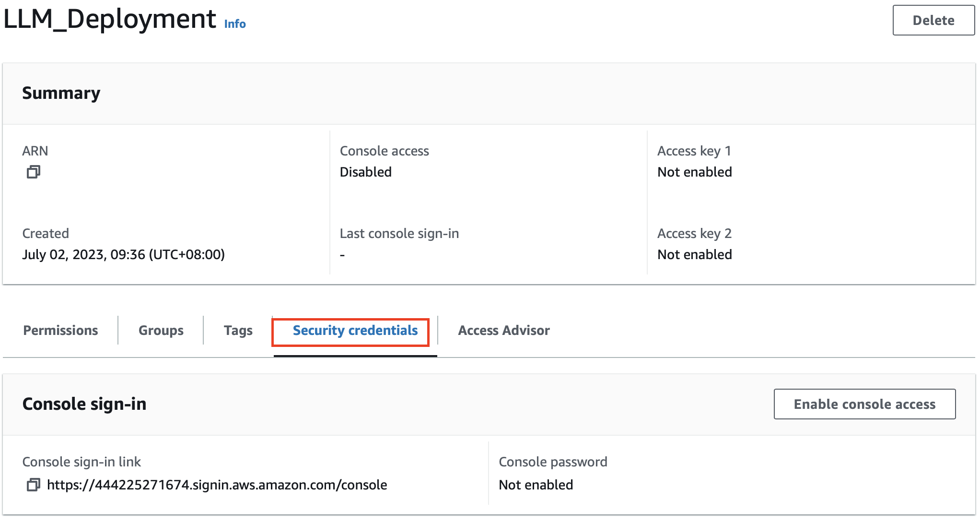The height and width of the screenshot is (524, 980).
Task: Click the console sign-in URL text
Action: (217, 485)
